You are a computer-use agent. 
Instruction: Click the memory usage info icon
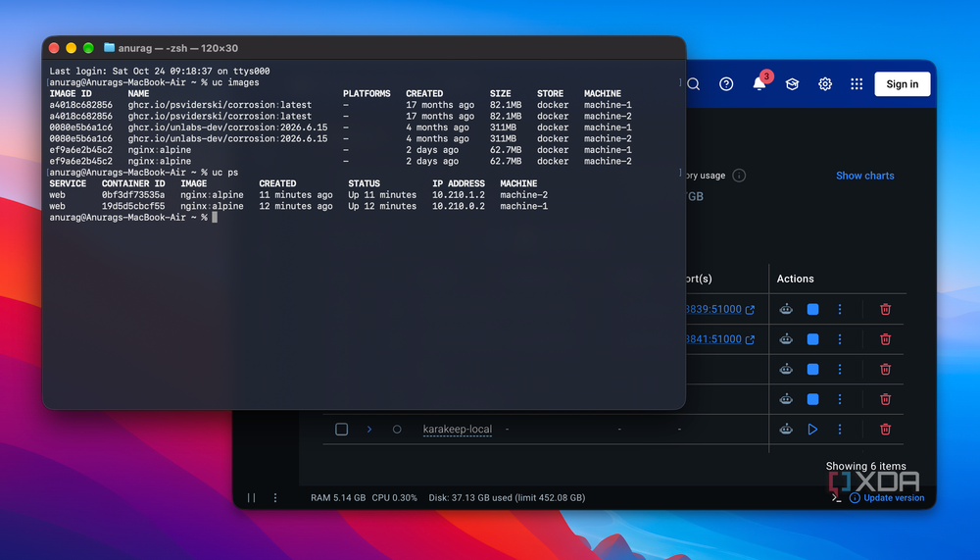click(x=739, y=176)
